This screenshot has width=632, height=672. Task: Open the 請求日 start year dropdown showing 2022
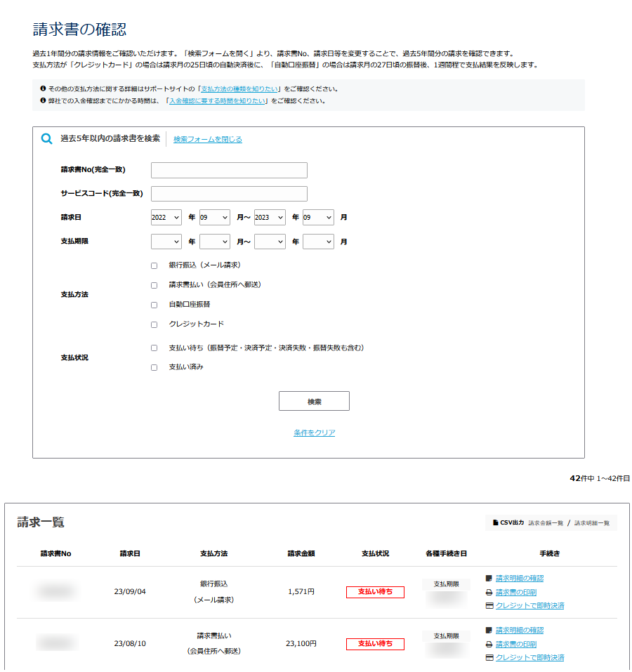tap(164, 217)
